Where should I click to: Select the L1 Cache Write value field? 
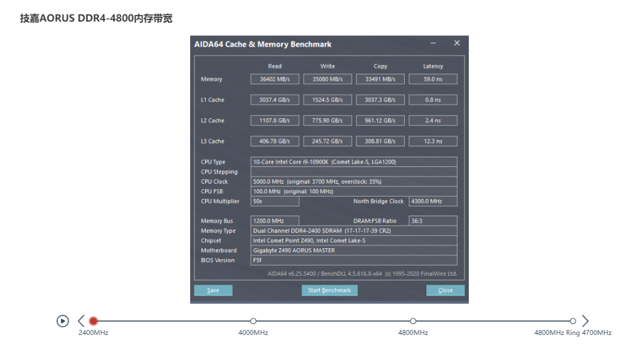tap(327, 100)
